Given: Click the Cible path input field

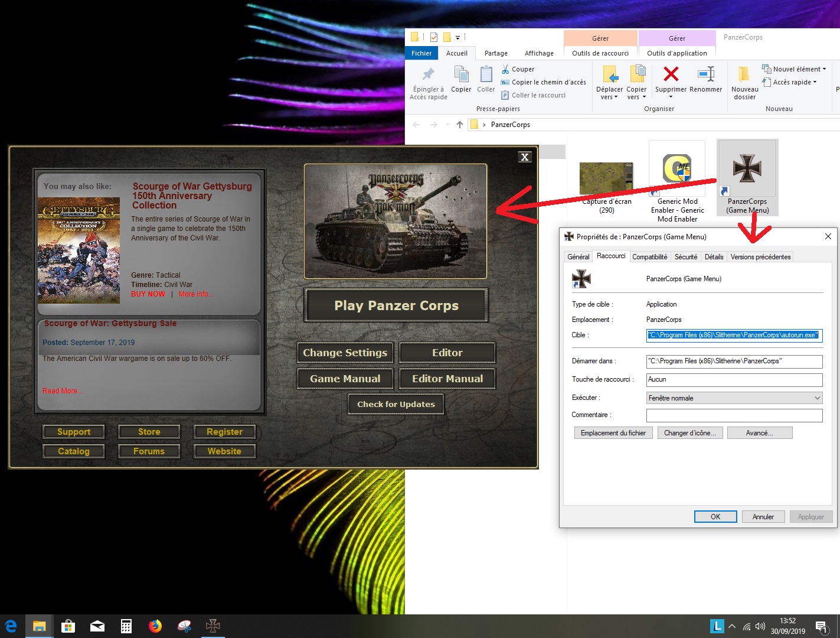Looking at the screenshot, I should coord(734,335).
